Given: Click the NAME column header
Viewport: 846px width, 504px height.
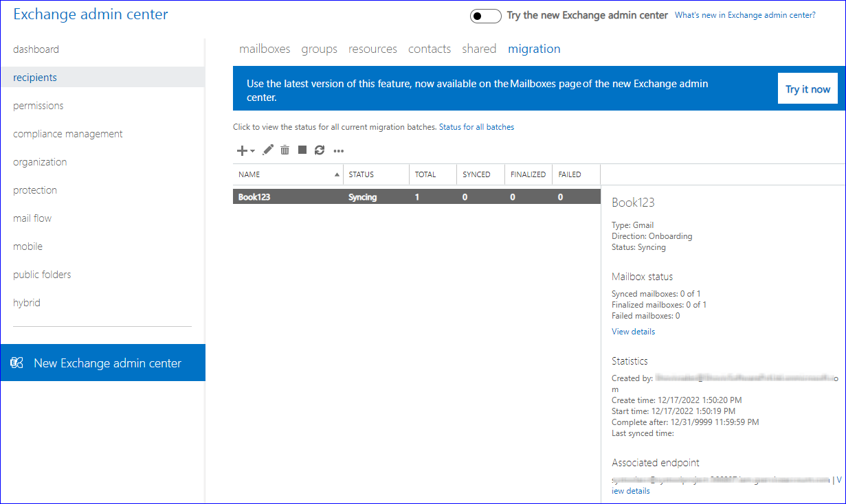Looking at the screenshot, I should [288, 174].
